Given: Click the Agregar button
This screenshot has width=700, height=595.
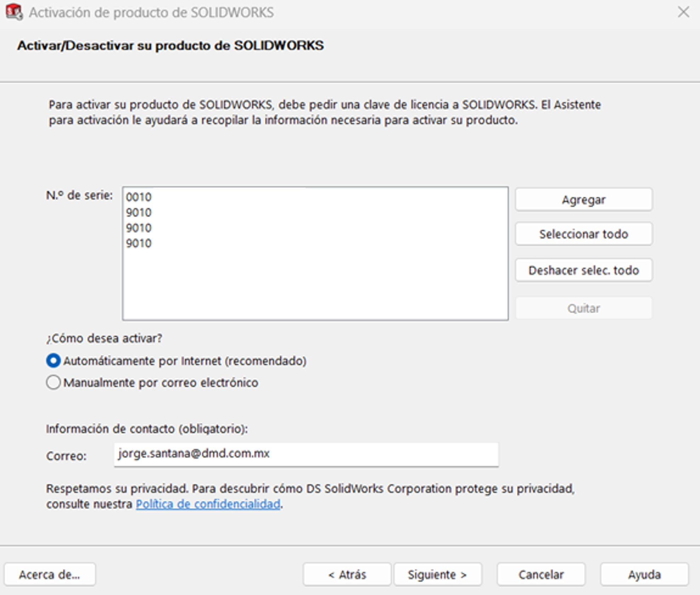Looking at the screenshot, I should coord(583,200).
